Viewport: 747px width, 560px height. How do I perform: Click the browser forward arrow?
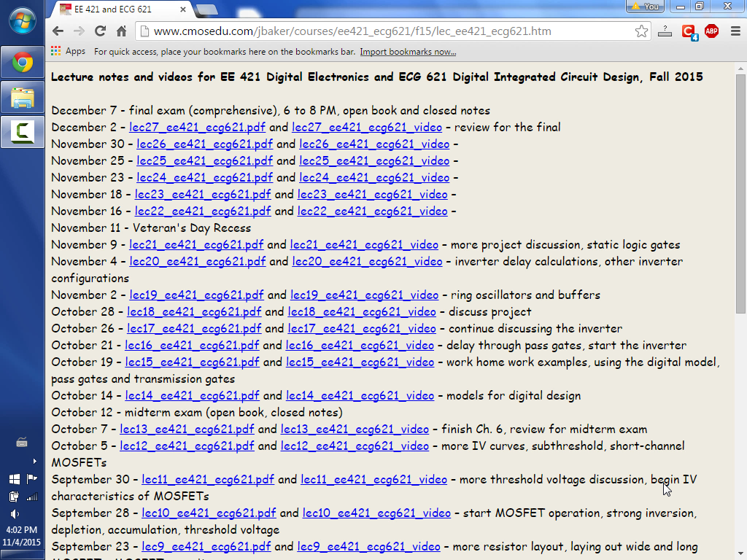click(79, 31)
